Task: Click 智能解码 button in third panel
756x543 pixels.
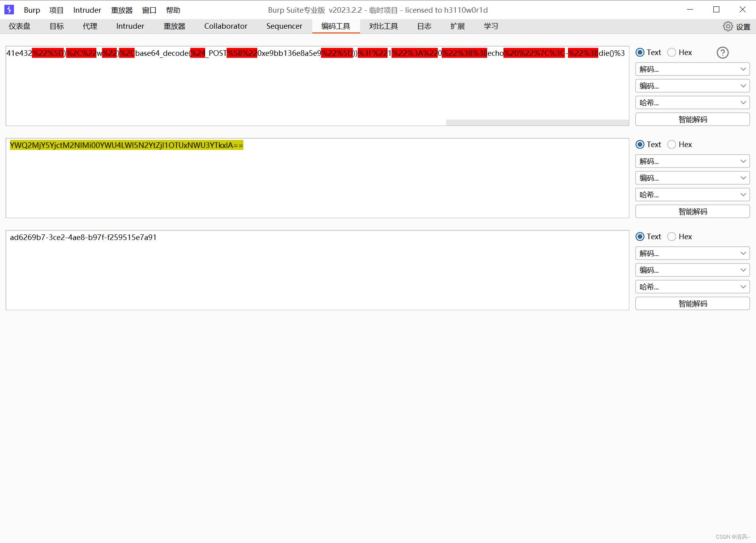Action: pos(692,303)
